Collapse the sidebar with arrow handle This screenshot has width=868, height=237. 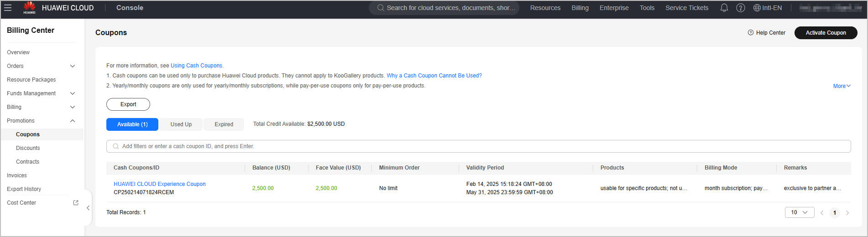[88, 208]
